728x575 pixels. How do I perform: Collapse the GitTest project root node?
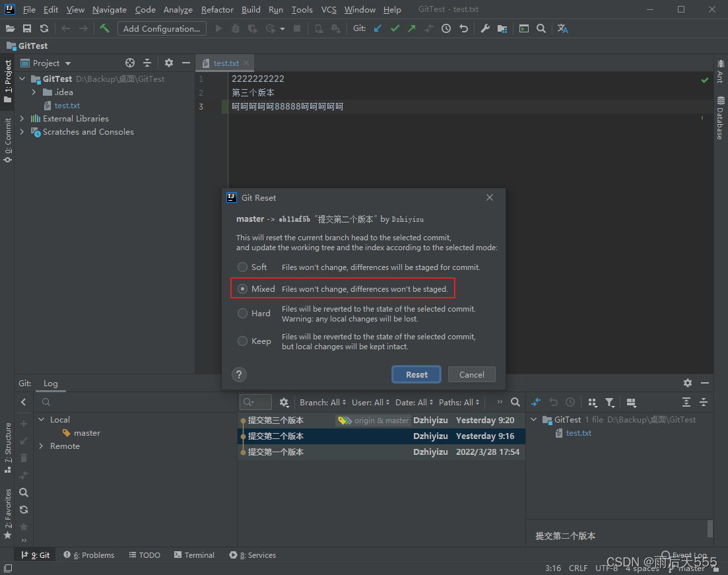coord(22,79)
